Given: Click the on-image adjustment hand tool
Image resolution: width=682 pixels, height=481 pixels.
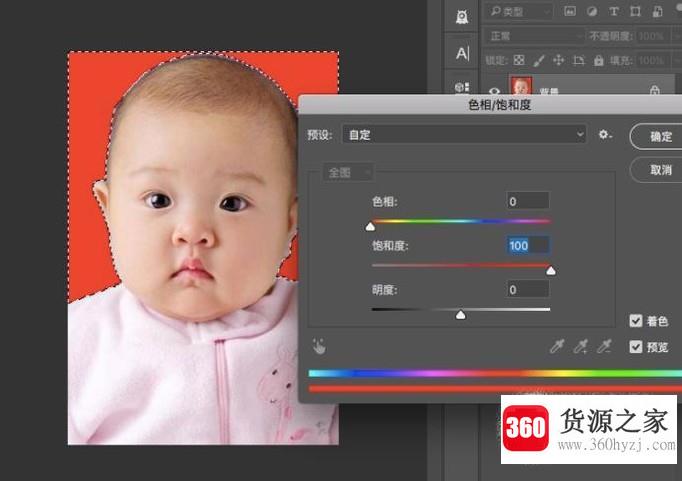Looking at the screenshot, I should (x=319, y=346).
